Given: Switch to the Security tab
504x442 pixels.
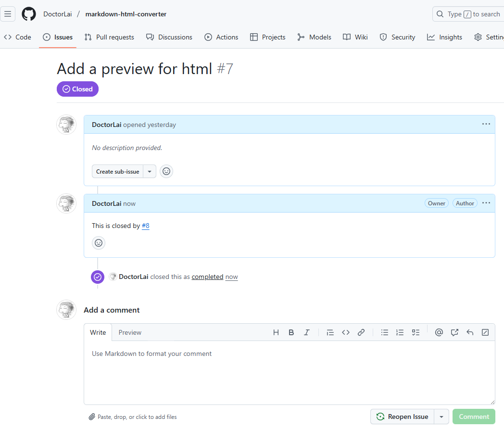Looking at the screenshot, I should [x=397, y=38].
